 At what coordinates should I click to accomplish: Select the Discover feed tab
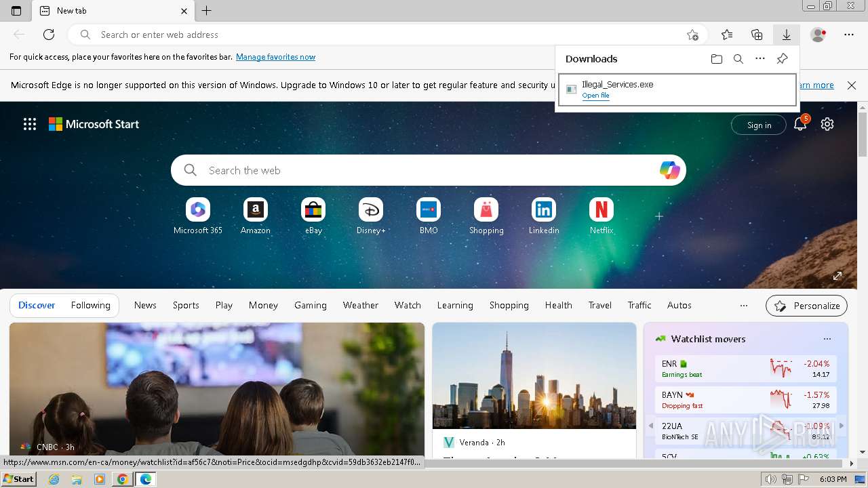(37, 306)
